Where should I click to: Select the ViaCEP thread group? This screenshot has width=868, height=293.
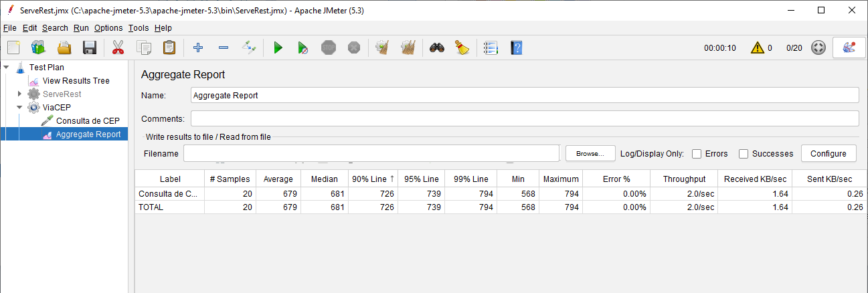point(56,107)
